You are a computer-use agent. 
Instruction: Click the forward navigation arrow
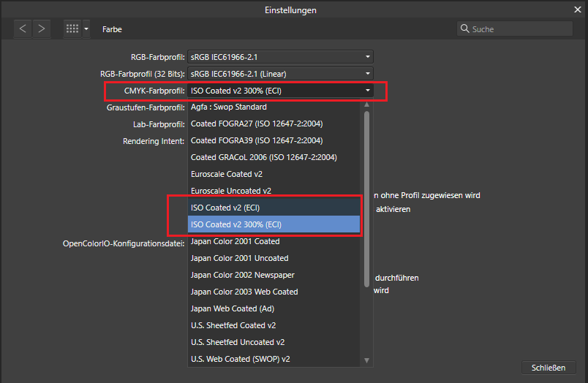[42, 29]
